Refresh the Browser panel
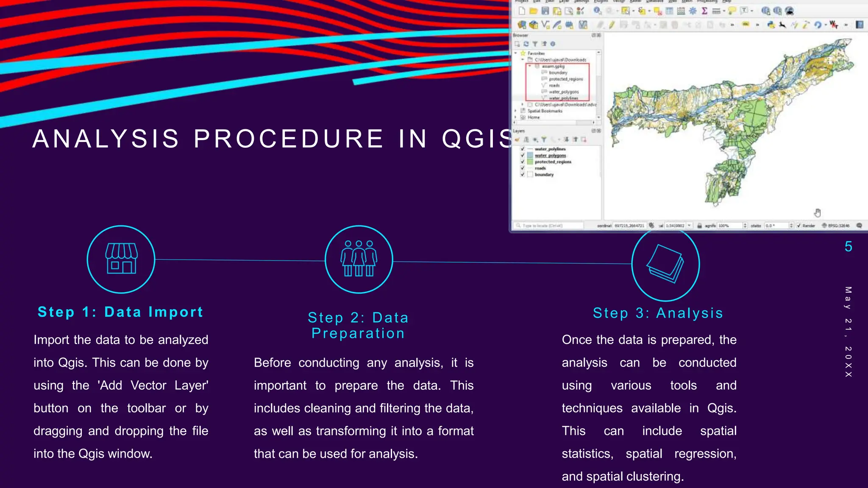 click(x=526, y=44)
